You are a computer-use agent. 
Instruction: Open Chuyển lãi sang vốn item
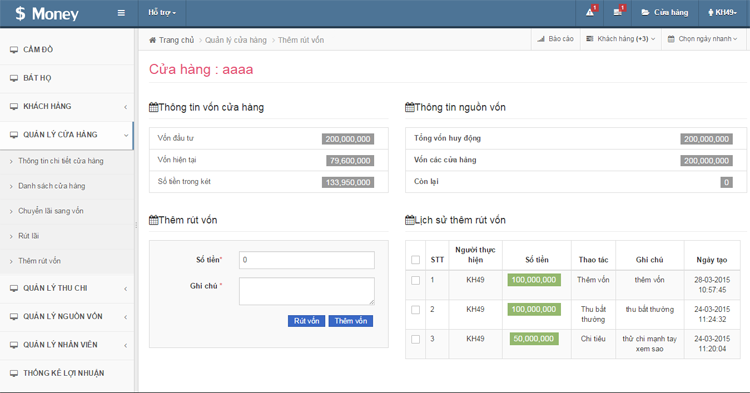pyautogui.click(x=51, y=211)
